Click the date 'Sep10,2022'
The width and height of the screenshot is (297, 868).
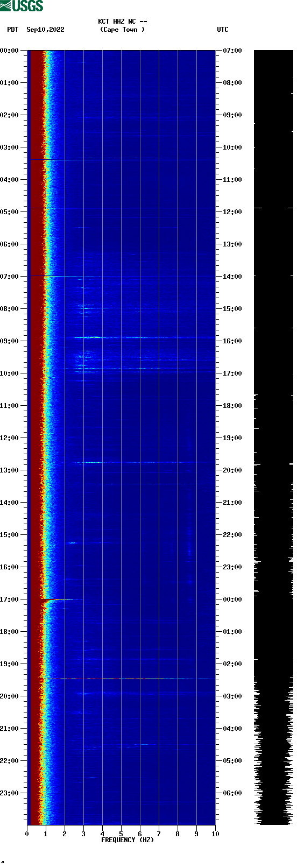click(x=45, y=30)
